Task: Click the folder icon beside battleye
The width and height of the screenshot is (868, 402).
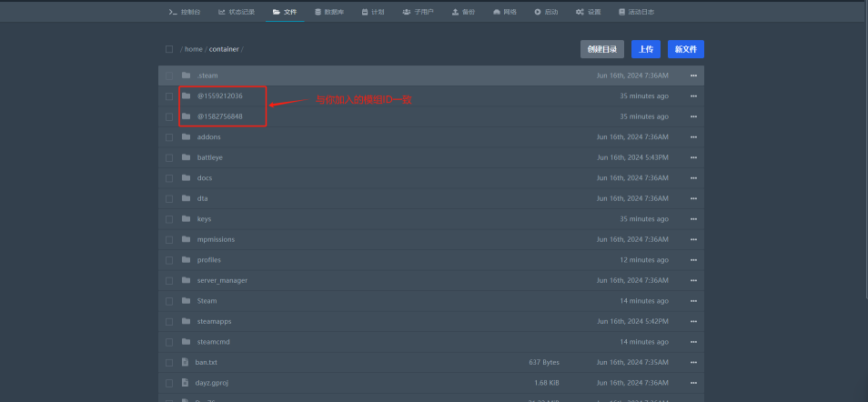Action: pyautogui.click(x=186, y=157)
